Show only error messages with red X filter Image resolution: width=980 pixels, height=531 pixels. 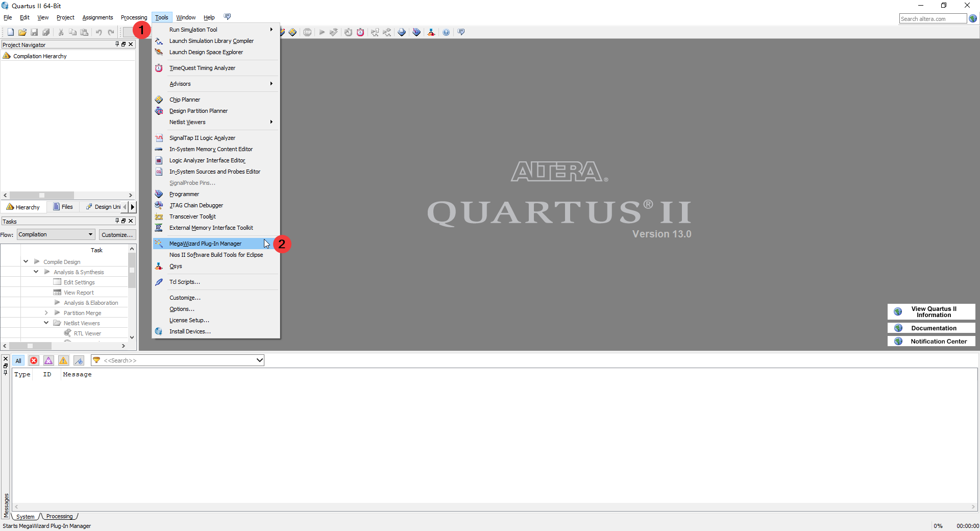(x=34, y=360)
